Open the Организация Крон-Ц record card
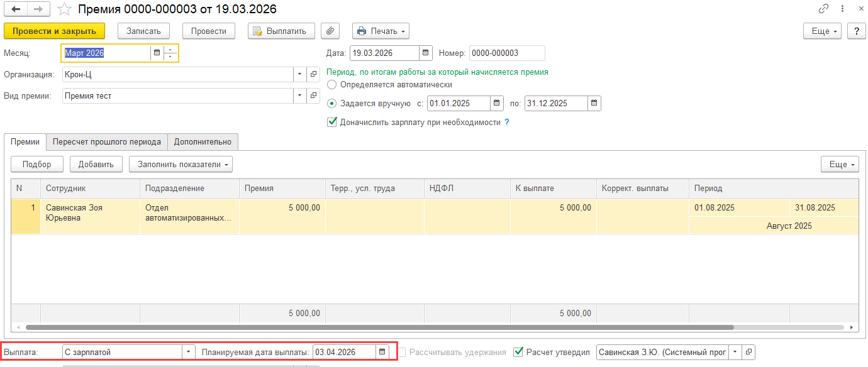Image resolution: width=868 pixels, height=367 pixels. (x=313, y=75)
